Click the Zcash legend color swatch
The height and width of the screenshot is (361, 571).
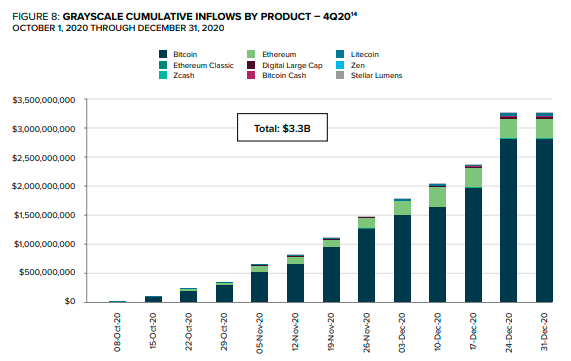click(x=163, y=75)
